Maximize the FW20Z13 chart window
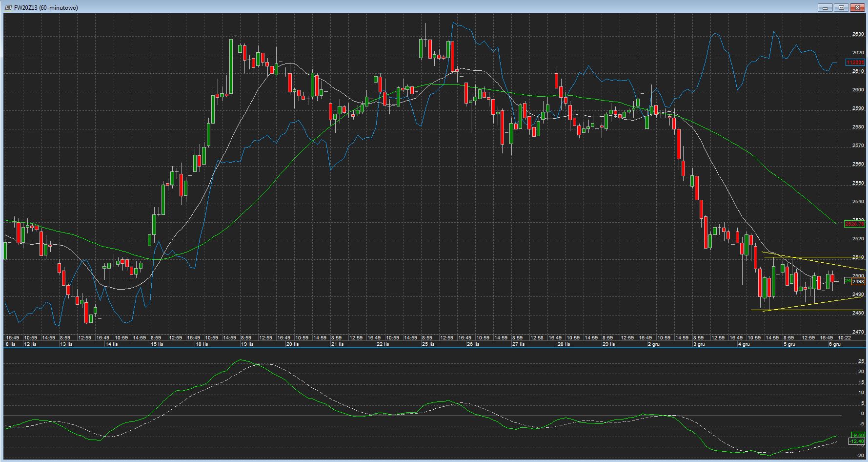Image resolution: width=868 pixels, height=462 pixels. coord(842,7)
